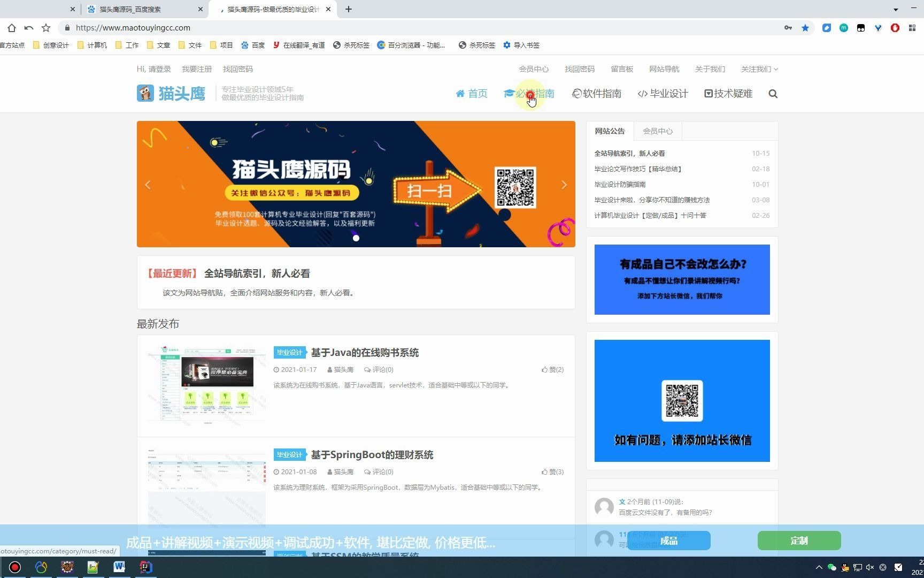This screenshot has height=578, width=924.
Task: Close the active 猫头鹰源码 tab
Action: coord(328,9)
